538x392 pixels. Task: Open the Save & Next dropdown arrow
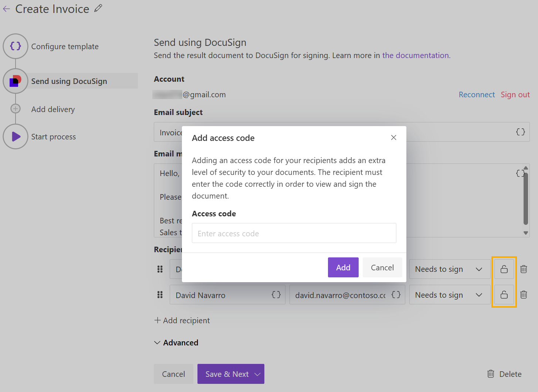(258, 374)
